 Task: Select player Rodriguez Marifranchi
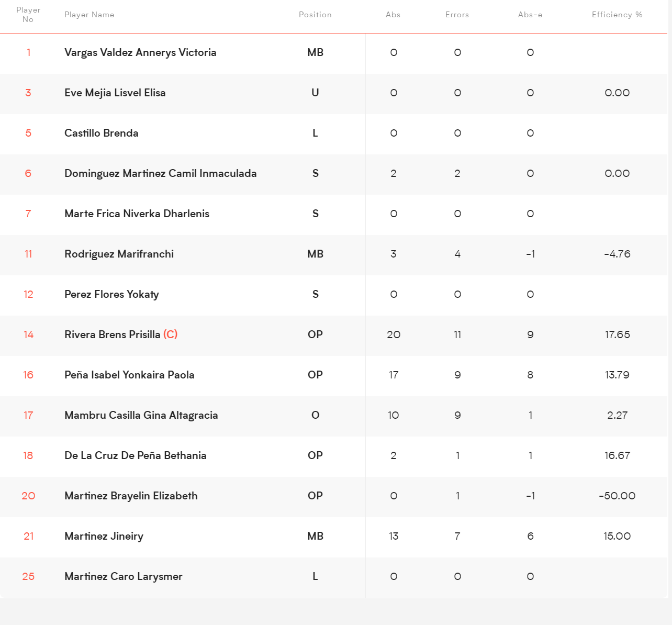click(119, 254)
